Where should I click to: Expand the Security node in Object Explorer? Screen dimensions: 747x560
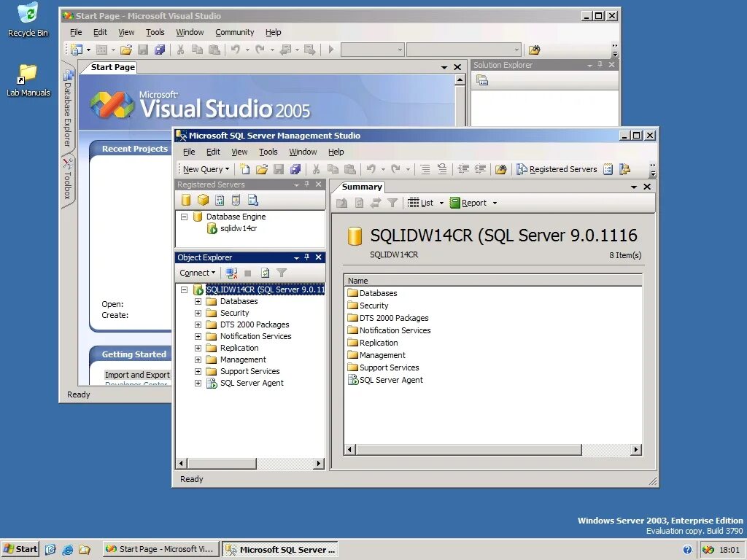coord(198,313)
